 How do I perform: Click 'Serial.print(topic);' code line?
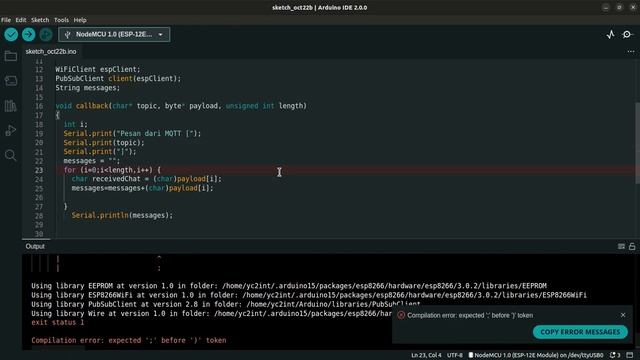(x=104, y=143)
